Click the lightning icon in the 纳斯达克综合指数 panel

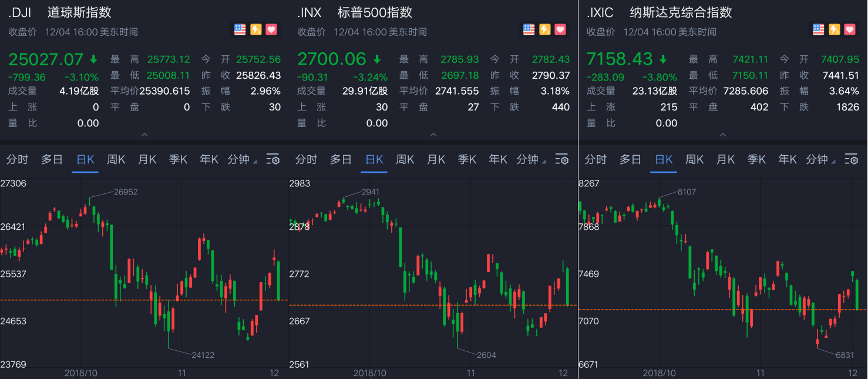point(835,29)
